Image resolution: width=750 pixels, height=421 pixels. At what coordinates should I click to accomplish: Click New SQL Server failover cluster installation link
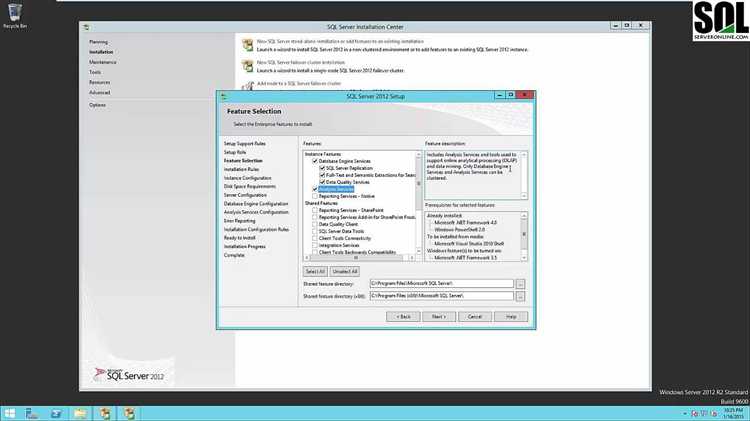click(x=300, y=63)
